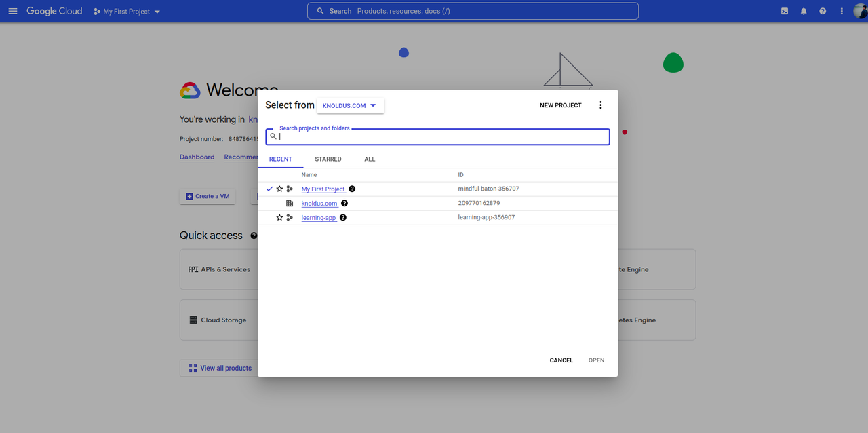Screen dimensions: 868x433
Task: Expand the KNOLDUS.COM organization dropdown
Action: (350, 105)
